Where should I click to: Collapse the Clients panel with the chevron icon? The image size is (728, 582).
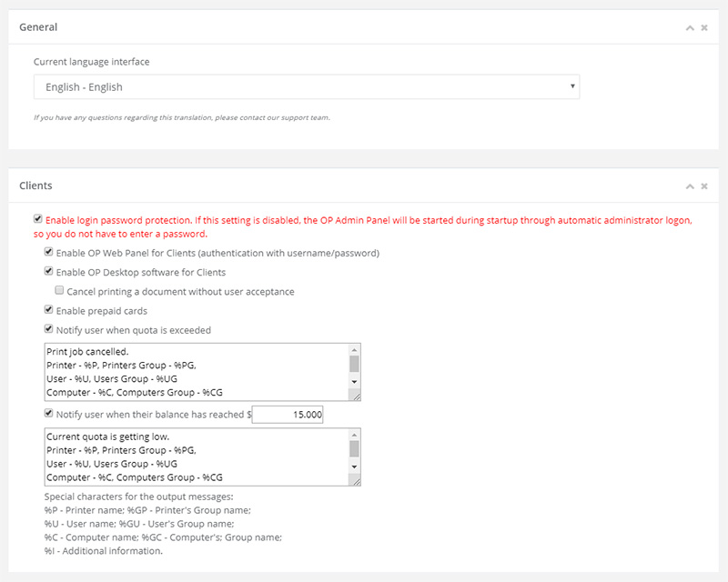[690, 186]
